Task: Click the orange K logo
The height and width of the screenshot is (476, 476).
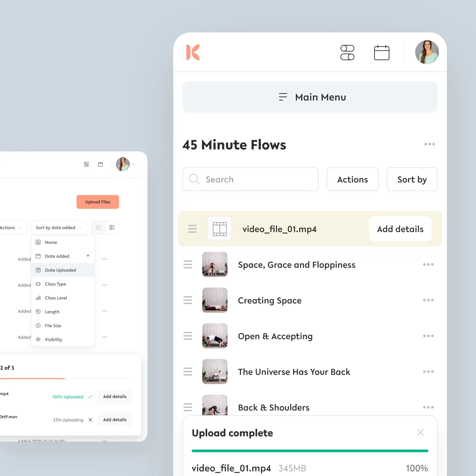Action: pos(193,52)
